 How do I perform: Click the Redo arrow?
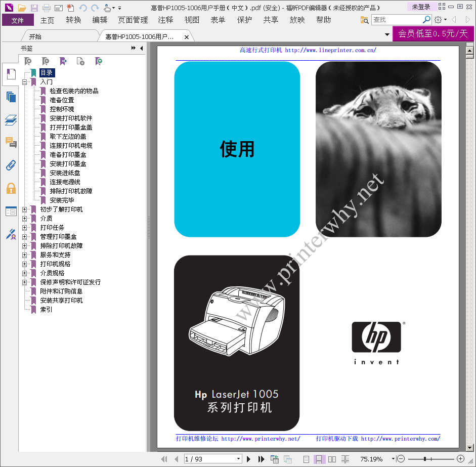point(95,8)
